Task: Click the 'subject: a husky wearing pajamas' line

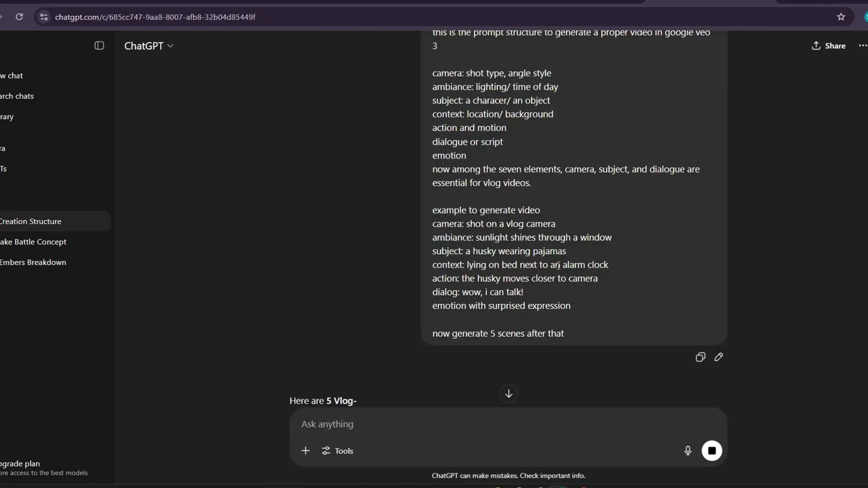Action: point(499,251)
